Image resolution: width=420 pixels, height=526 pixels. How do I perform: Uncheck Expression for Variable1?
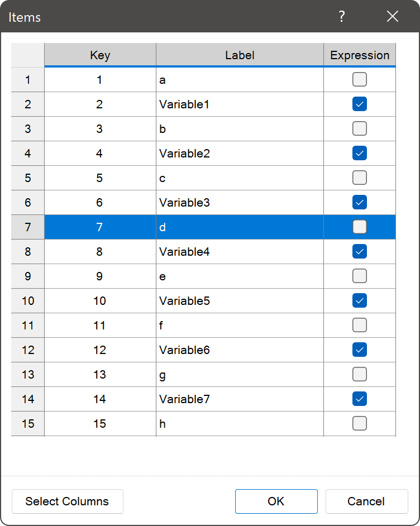click(x=359, y=104)
